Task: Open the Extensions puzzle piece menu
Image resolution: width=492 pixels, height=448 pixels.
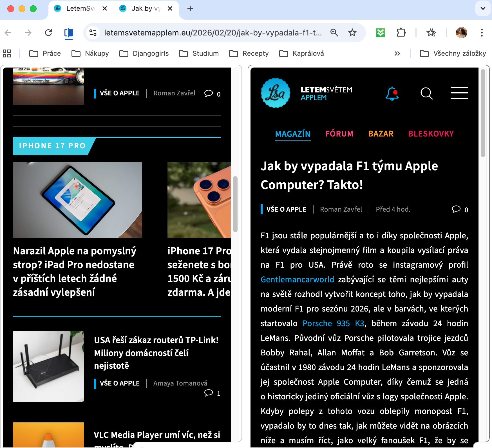Action: pyautogui.click(x=401, y=33)
